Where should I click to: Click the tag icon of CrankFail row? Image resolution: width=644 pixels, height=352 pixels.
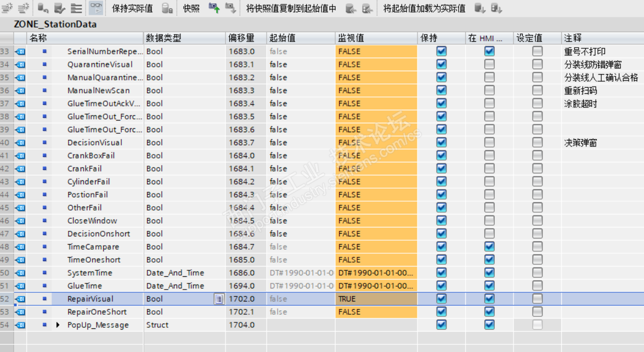20,169
